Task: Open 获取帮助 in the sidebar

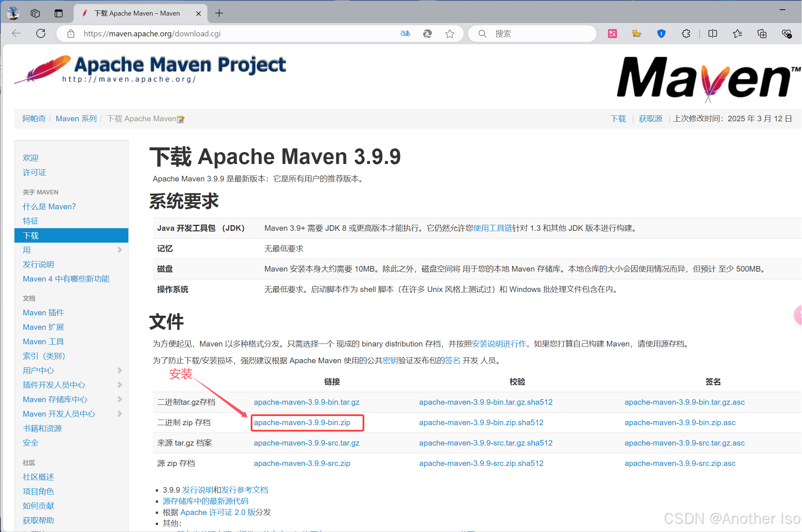Action: [38, 520]
